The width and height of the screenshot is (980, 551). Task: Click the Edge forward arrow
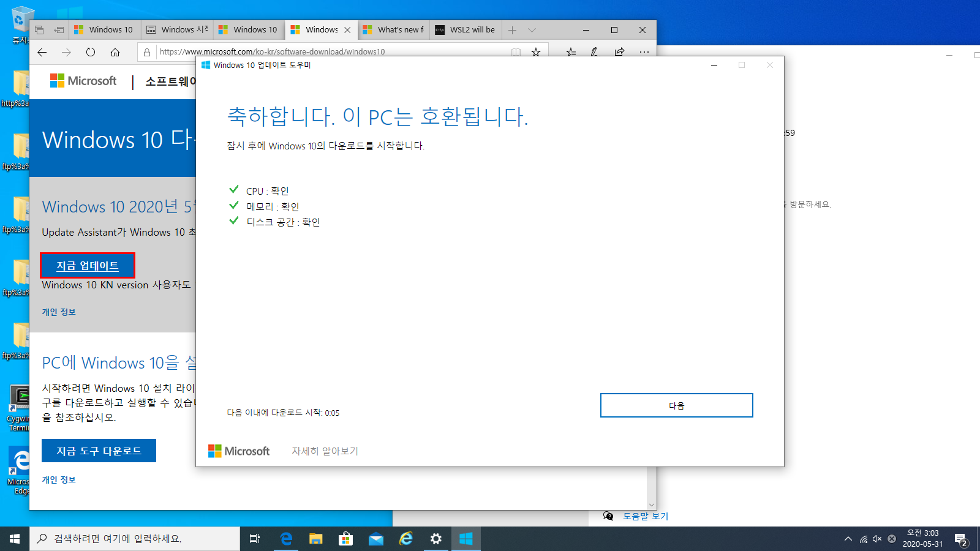(66, 52)
